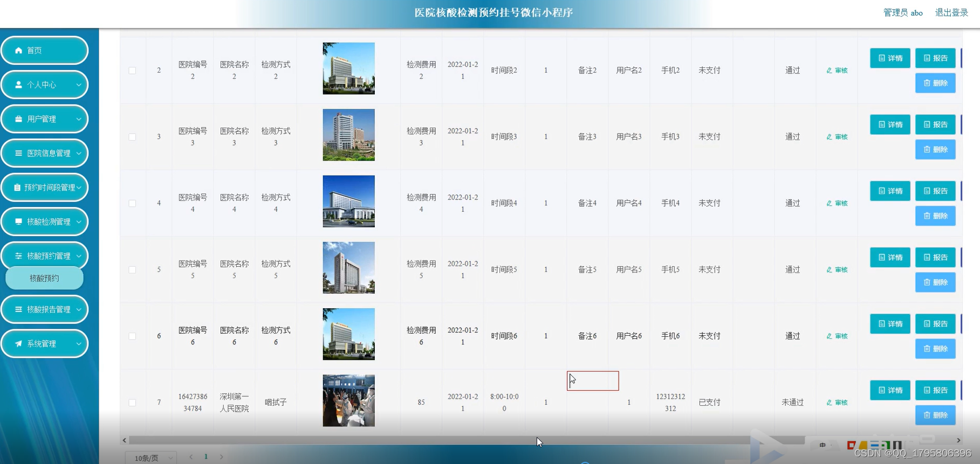Click the scrollbar right arrow
980x464 pixels.
(x=958, y=440)
